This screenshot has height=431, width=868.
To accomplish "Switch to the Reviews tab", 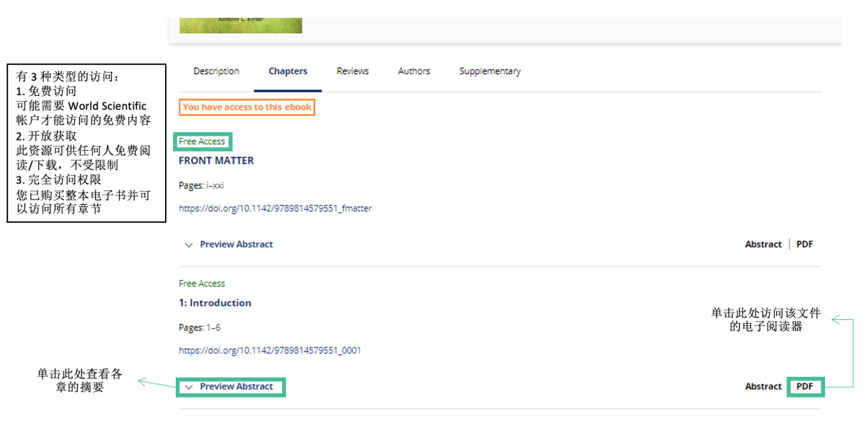I will tap(353, 71).
